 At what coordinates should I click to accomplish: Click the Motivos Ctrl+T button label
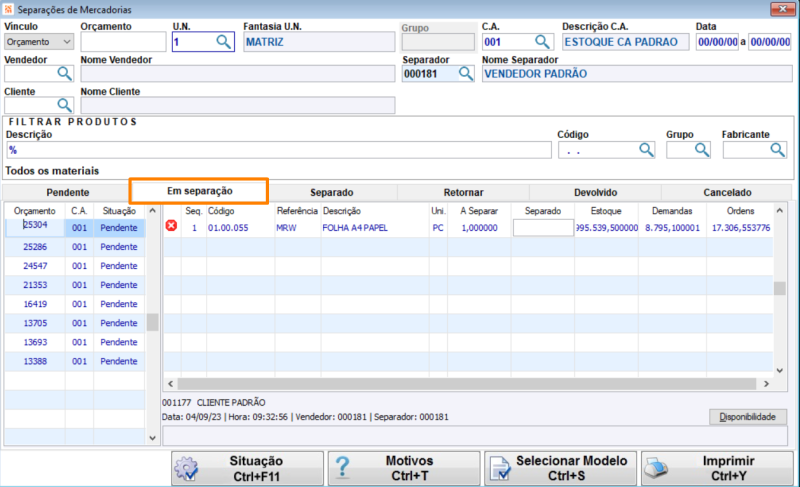coord(409,468)
